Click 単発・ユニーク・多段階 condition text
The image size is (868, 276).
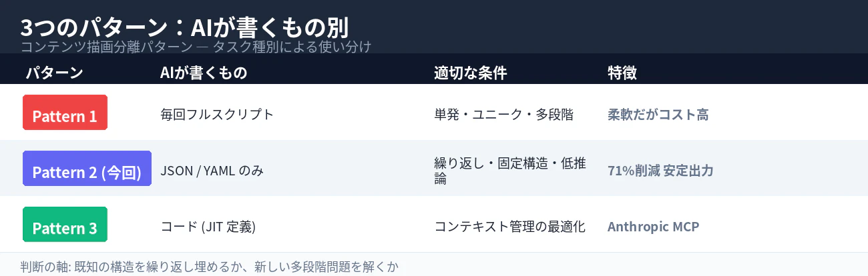pyautogui.click(x=503, y=114)
